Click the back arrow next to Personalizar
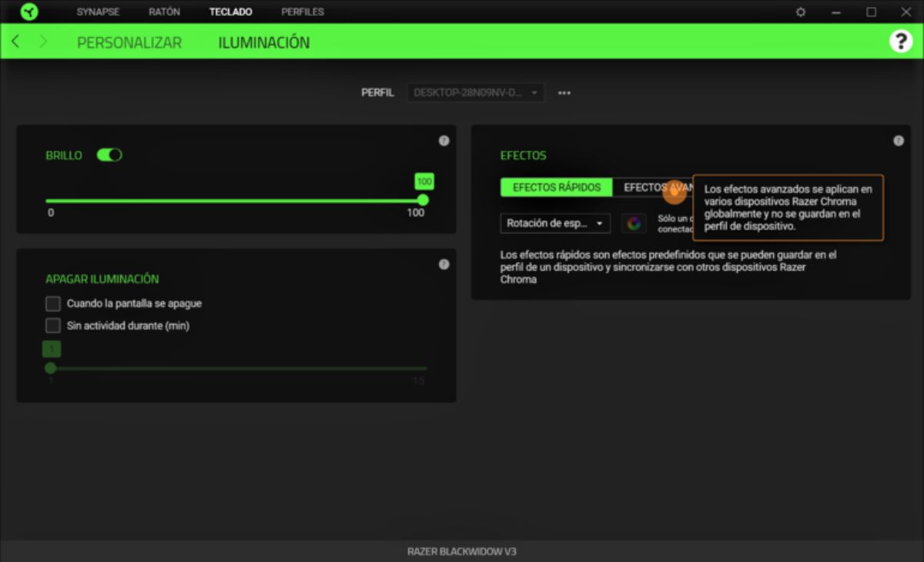Viewport: 924px width, 562px height. (15, 41)
